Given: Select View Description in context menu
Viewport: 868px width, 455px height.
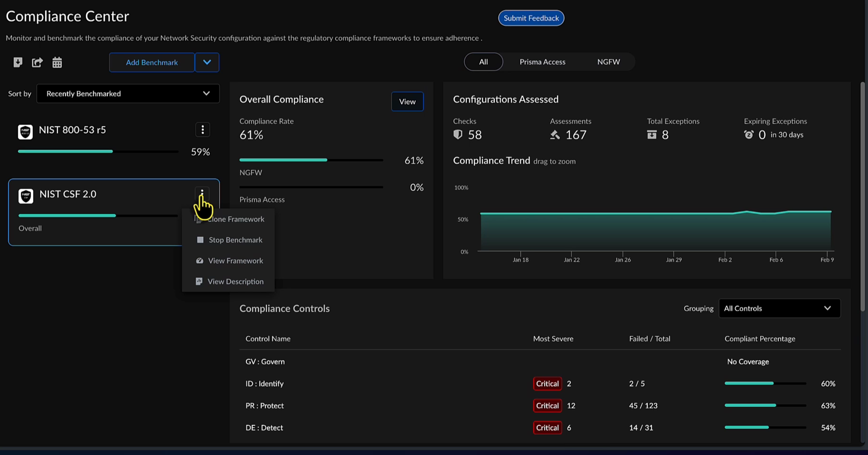Looking at the screenshot, I should tap(235, 281).
